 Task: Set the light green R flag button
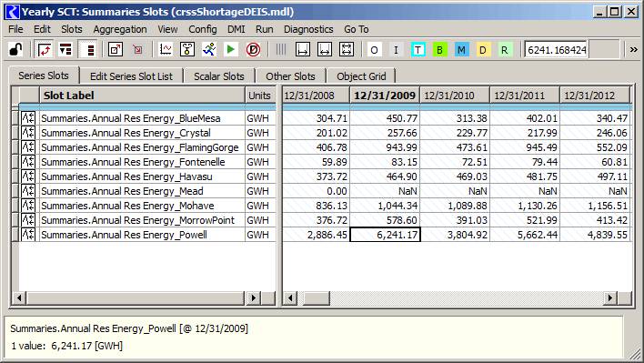(x=505, y=50)
